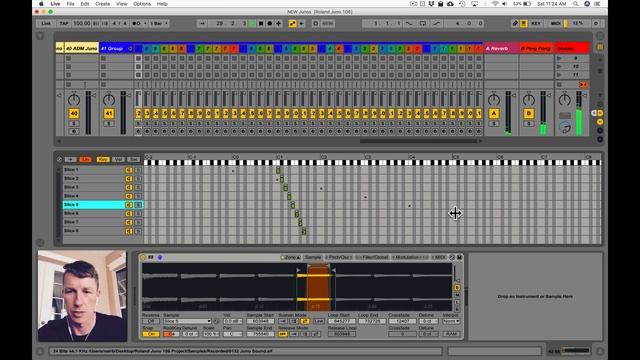The height and width of the screenshot is (360, 640).
Task: Click the zone editor show/hide circle icon
Action: tap(59, 160)
